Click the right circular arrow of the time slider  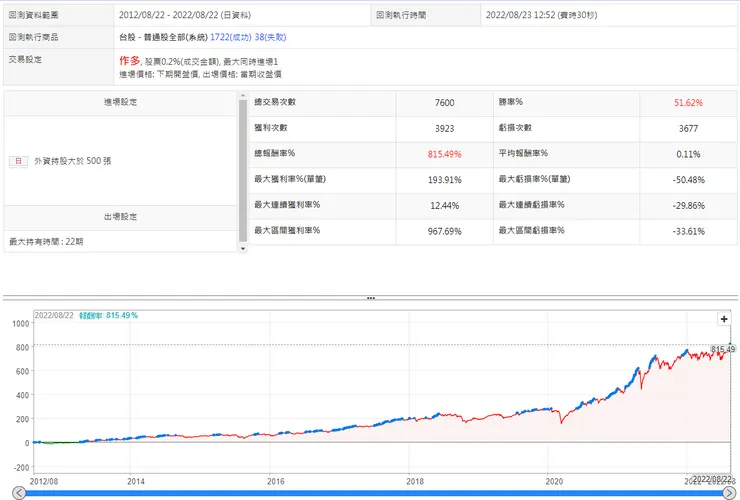[x=729, y=493]
